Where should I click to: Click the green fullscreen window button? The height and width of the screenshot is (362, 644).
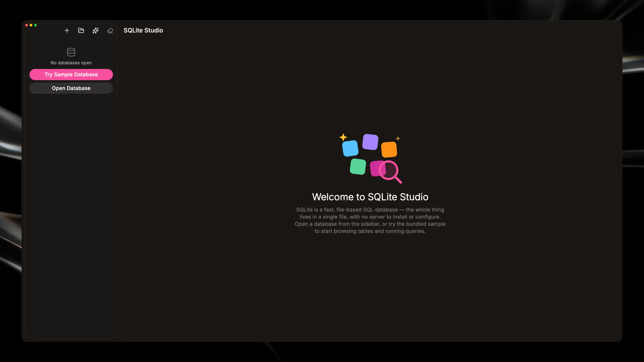(35, 25)
